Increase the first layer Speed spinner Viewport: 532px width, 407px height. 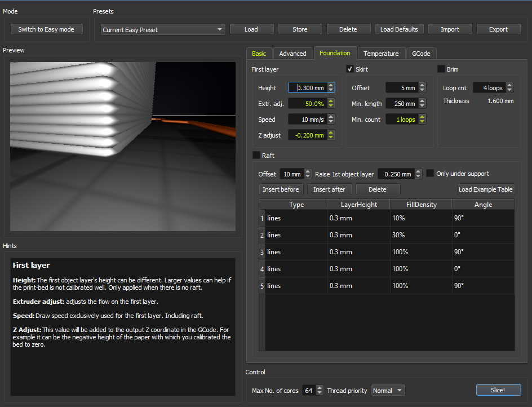[x=331, y=117]
